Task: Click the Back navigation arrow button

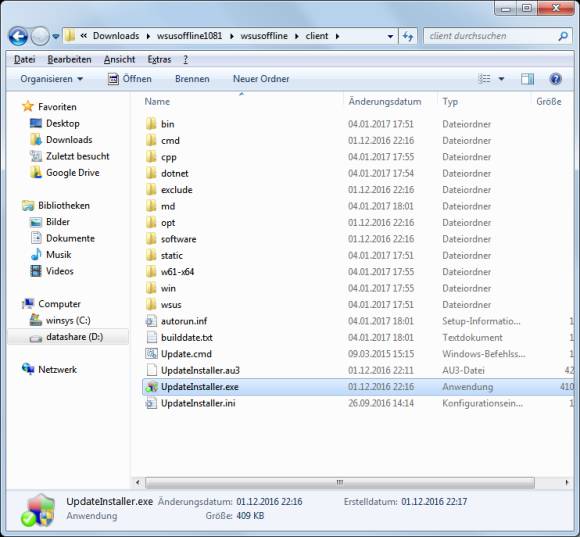Action: coord(18,36)
